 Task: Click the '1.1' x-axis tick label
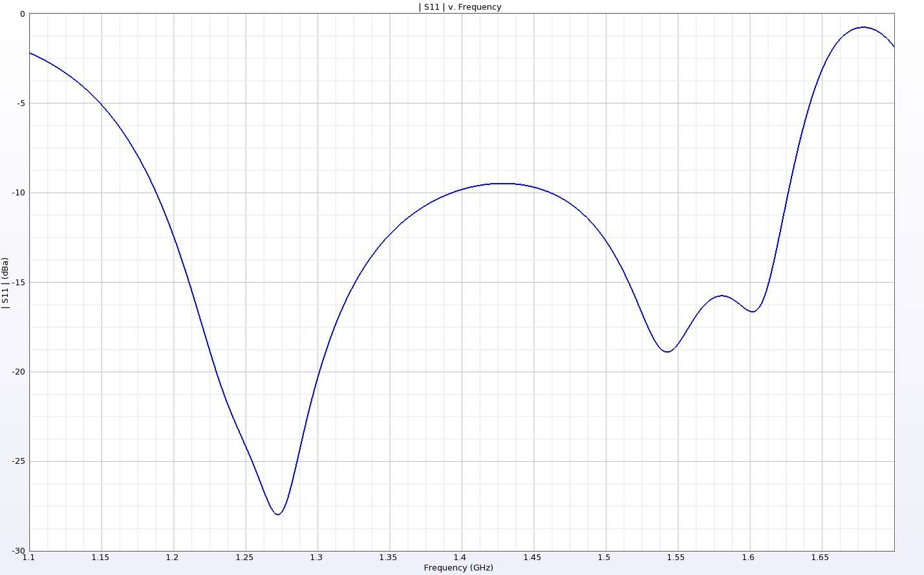pos(28,558)
